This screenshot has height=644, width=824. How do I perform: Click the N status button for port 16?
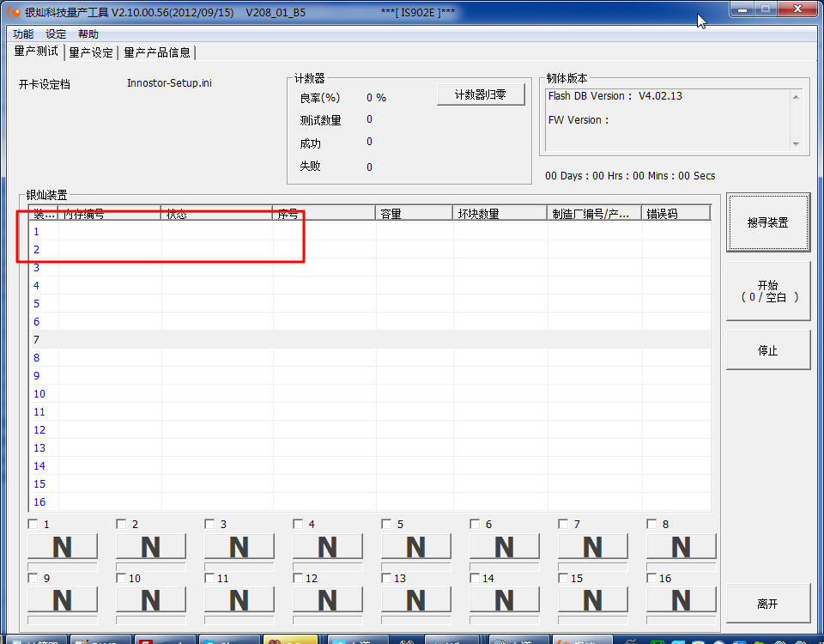pyautogui.click(x=681, y=600)
